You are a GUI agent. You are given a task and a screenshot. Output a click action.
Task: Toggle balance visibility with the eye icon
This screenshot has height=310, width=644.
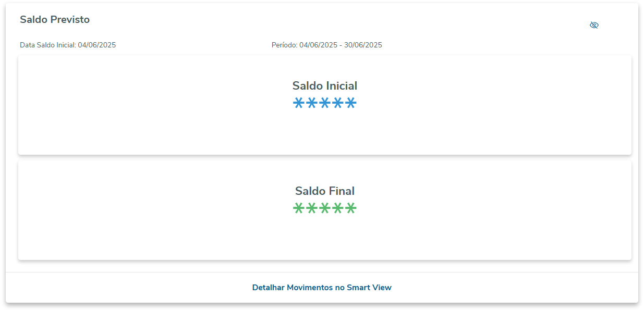coord(594,25)
